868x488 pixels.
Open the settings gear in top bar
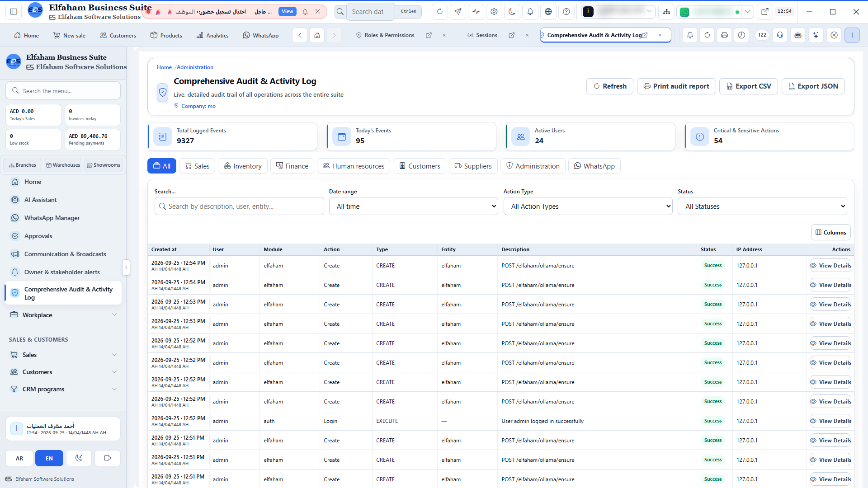[x=494, y=12]
